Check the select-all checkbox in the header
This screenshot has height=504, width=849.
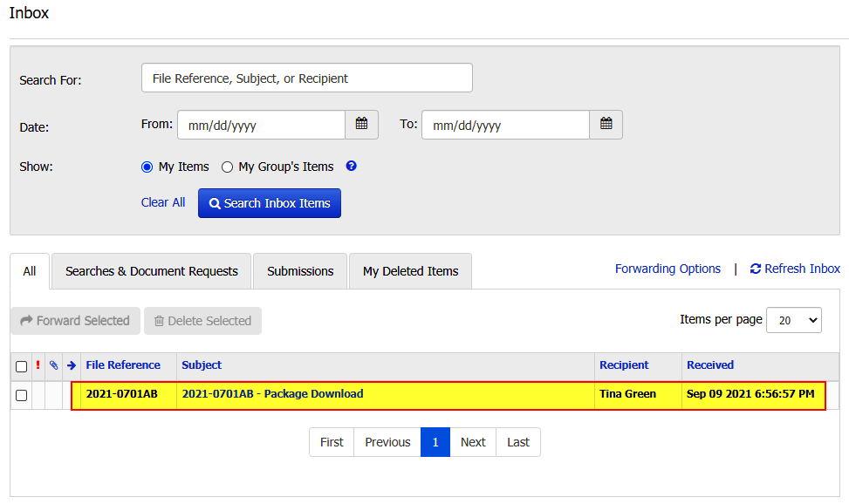pyautogui.click(x=22, y=366)
